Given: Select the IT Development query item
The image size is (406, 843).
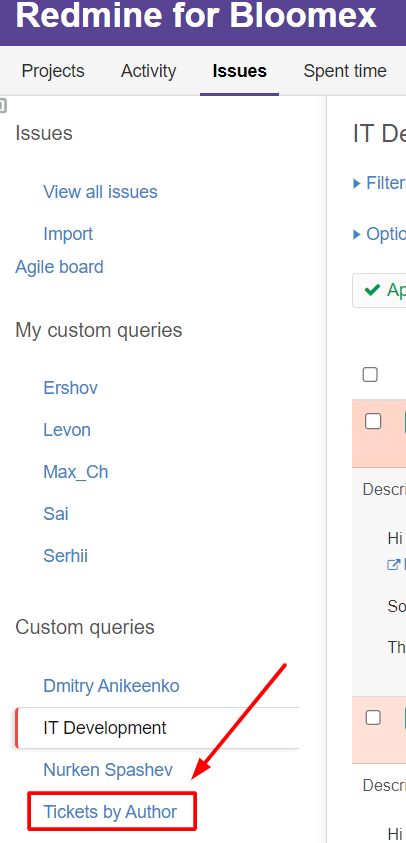Looking at the screenshot, I should click(157, 727).
